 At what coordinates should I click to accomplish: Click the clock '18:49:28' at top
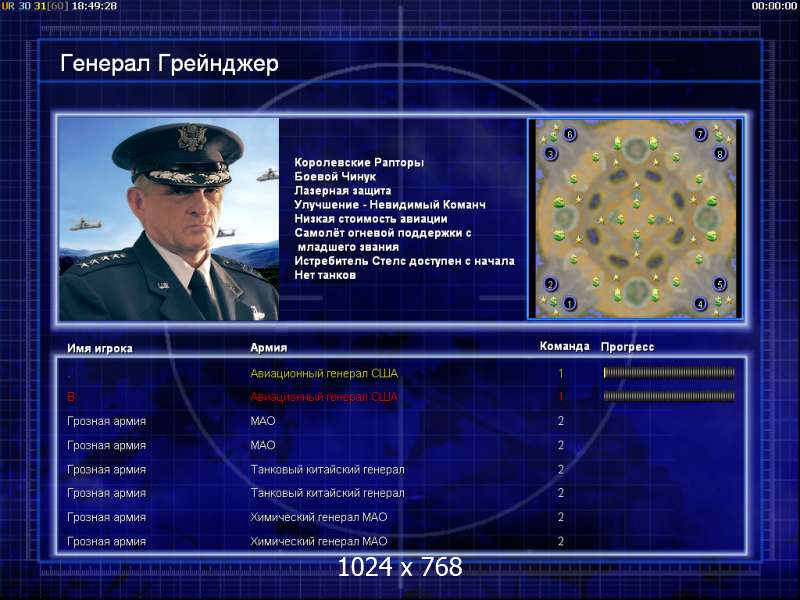click(x=94, y=6)
